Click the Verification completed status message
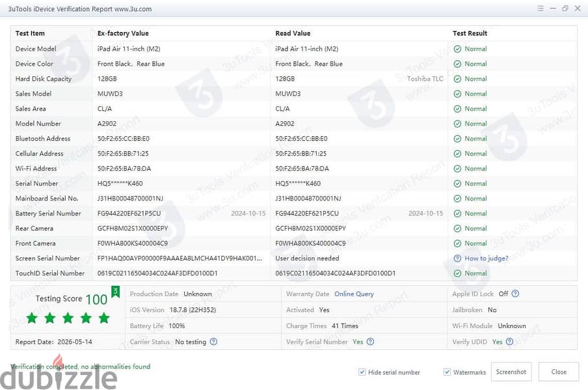The image size is (588, 390). pyautogui.click(x=80, y=367)
